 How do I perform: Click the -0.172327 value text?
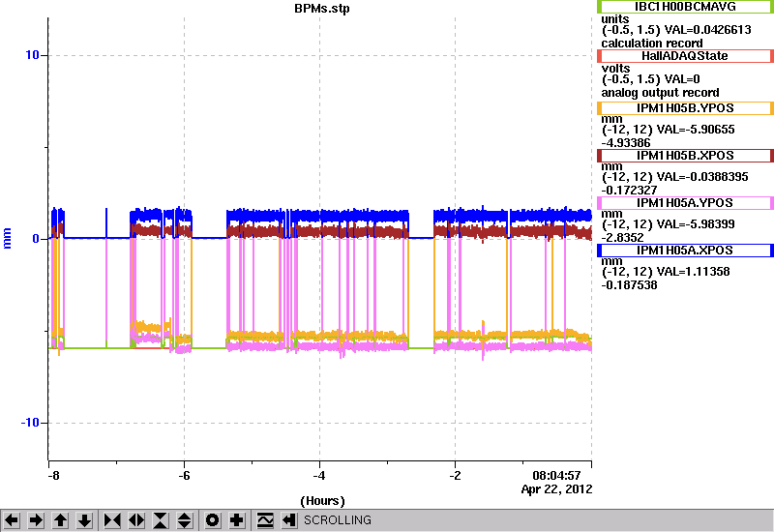[x=630, y=191]
